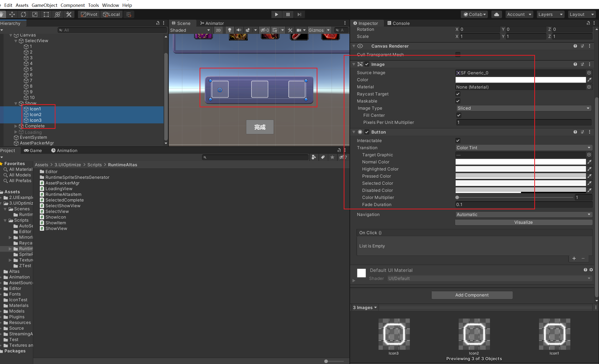Toggle scene audio speaker icon
The image size is (599, 364).
coord(239,30)
